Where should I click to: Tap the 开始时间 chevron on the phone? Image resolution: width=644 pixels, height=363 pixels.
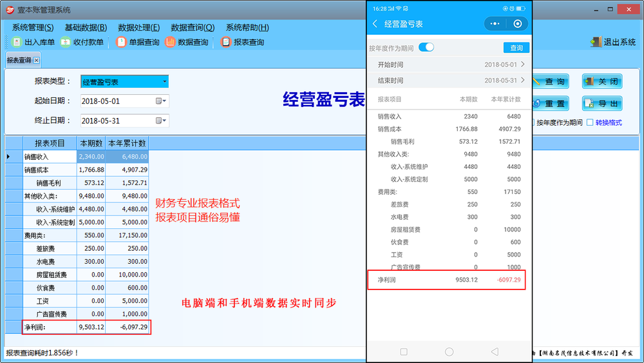coord(523,64)
